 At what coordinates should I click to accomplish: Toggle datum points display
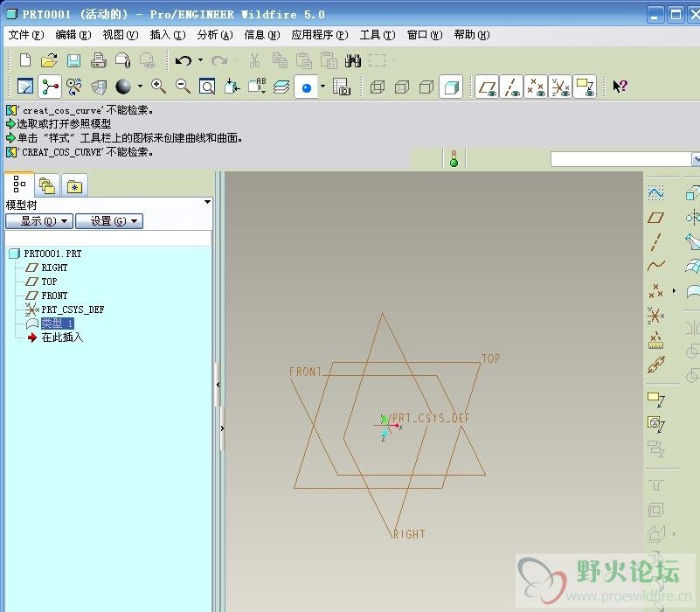[x=536, y=87]
